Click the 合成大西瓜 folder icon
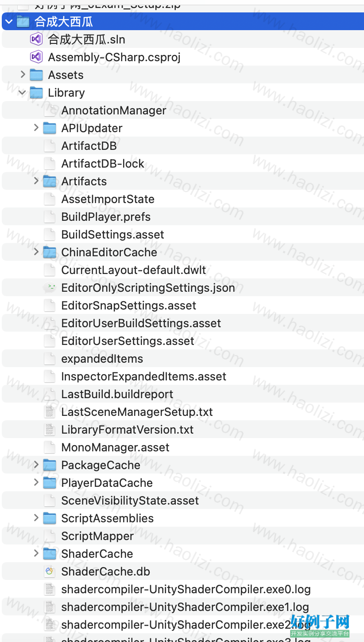 23,22
